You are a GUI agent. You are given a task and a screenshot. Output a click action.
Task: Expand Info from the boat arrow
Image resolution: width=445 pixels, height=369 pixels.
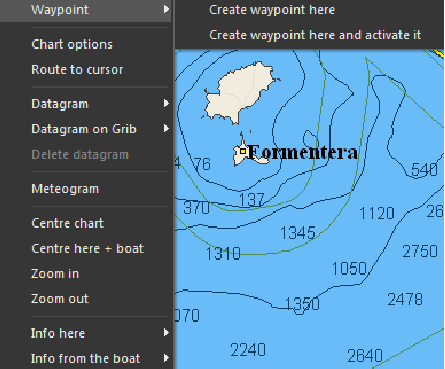click(x=166, y=358)
